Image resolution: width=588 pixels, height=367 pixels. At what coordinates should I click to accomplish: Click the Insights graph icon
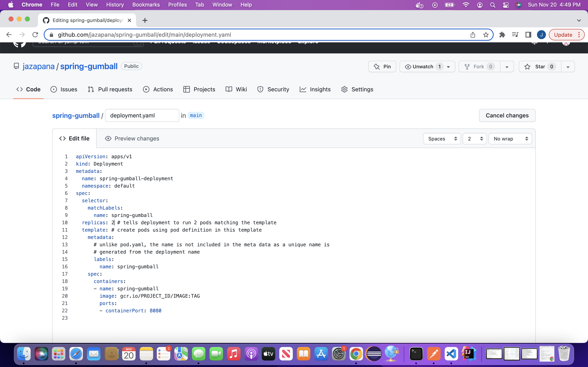pos(303,89)
